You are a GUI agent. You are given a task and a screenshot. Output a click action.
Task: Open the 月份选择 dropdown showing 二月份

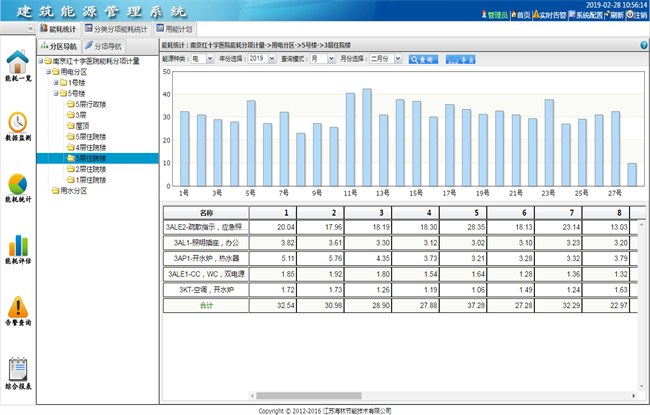point(386,59)
